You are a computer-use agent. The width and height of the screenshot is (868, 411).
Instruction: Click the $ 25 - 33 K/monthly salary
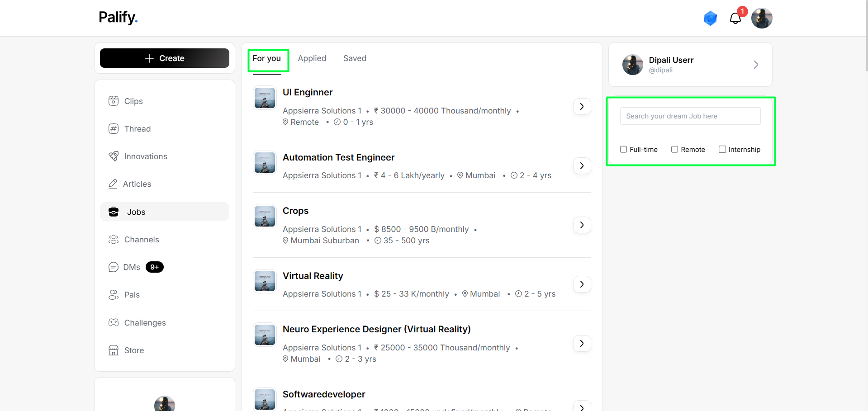click(412, 294)
